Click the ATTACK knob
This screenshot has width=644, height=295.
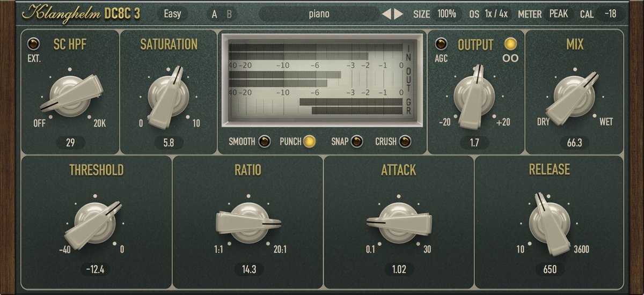click(x=399, y=223)
